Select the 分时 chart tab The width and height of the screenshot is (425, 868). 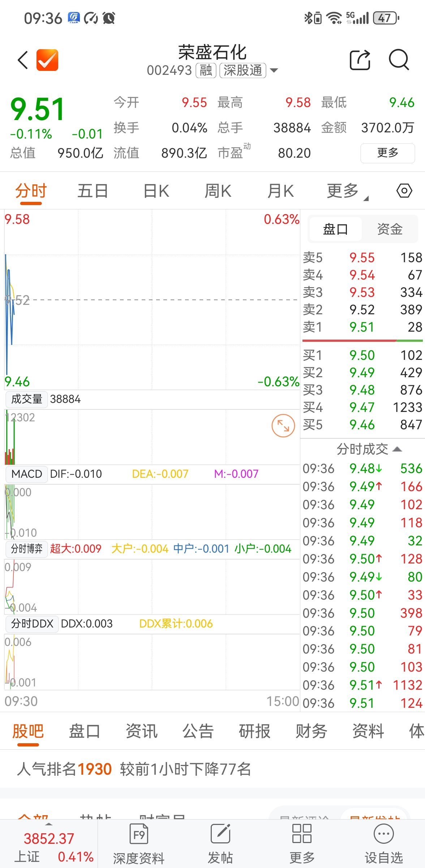31,191
